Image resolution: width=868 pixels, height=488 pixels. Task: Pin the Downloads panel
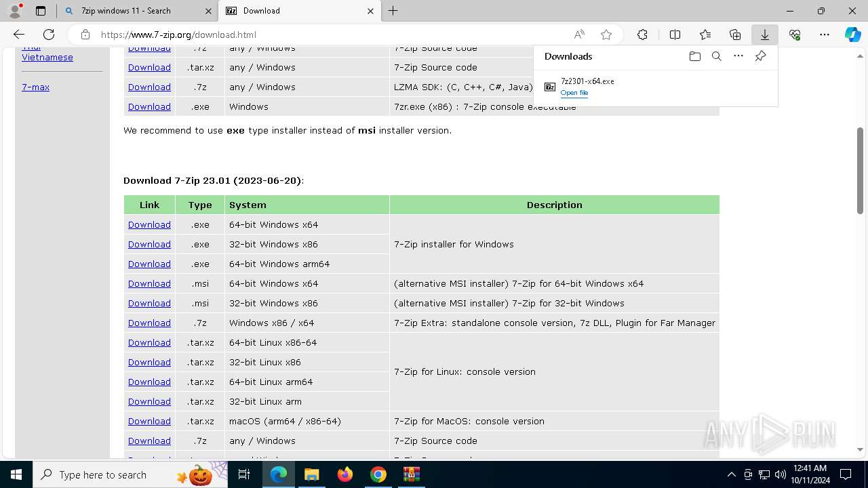tap(760, 56)
